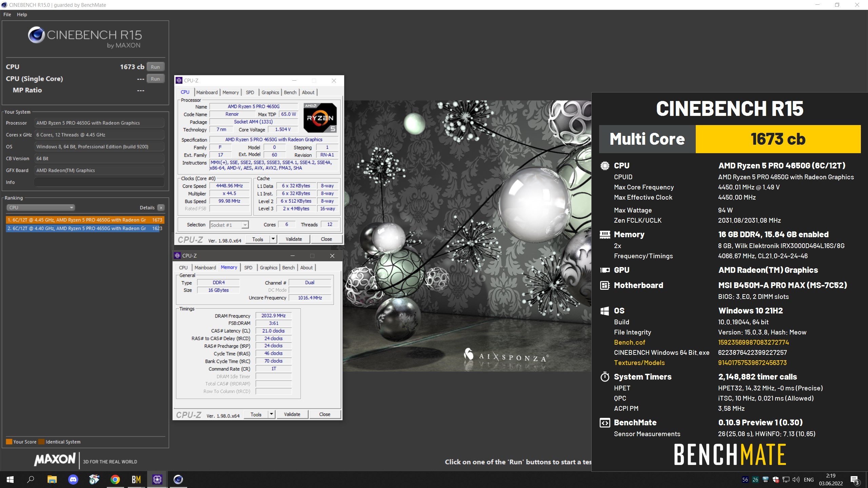
Task: Open Graphics tab in lower CPU-Z window
Action: pyautogui.click(x=269, y=267)
